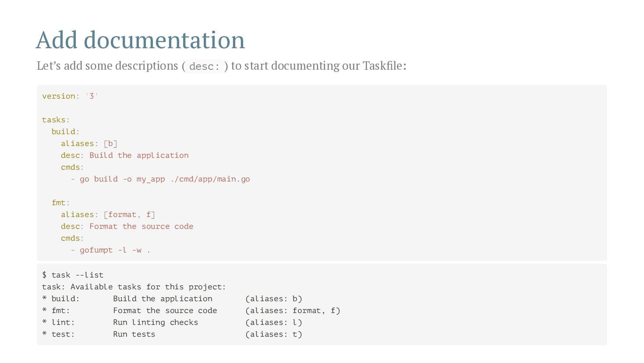Click the 'fmt:' task name in the YAML
The height and width of the screenshot is (363, 644).
61,203
